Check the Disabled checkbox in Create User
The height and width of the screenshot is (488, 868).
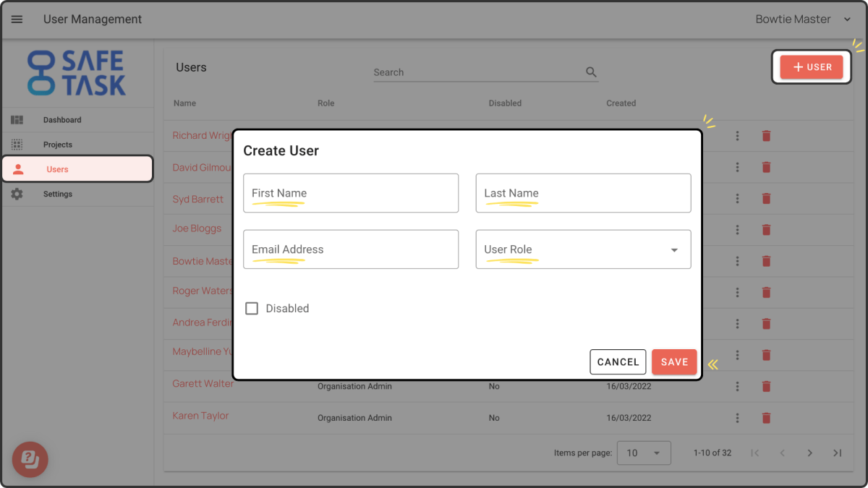tap(252, 308)
